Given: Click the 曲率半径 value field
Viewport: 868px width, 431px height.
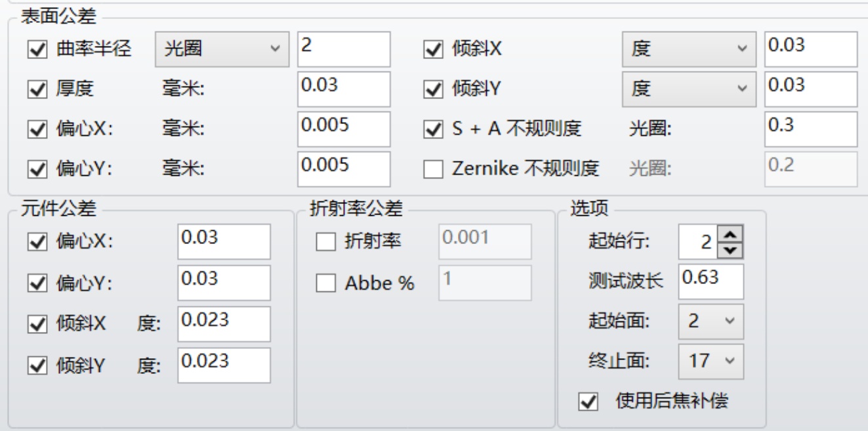Looking at the screenshot, I should pos(343,49).
